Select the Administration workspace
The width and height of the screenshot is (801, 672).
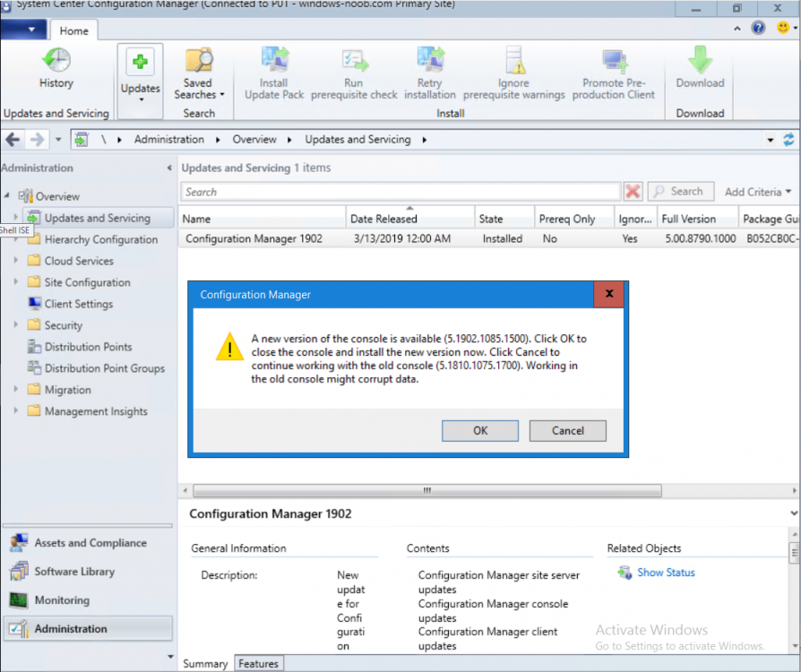(88, 629)
